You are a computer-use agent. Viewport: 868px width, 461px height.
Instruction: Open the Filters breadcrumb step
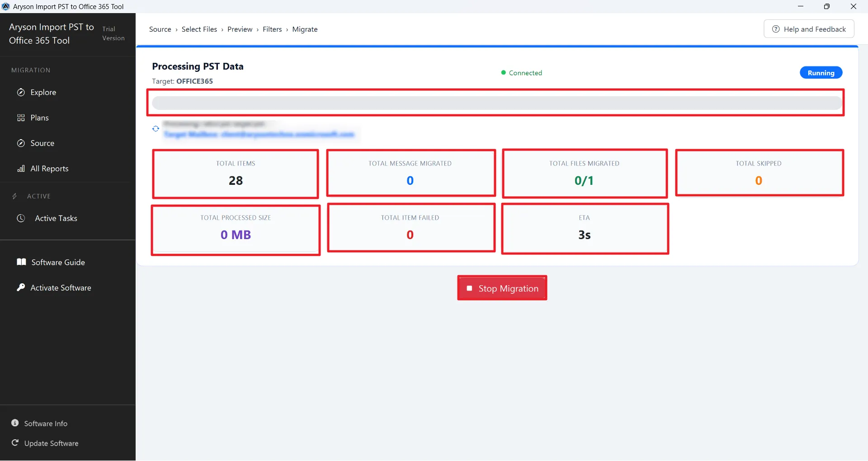[272, 29]
